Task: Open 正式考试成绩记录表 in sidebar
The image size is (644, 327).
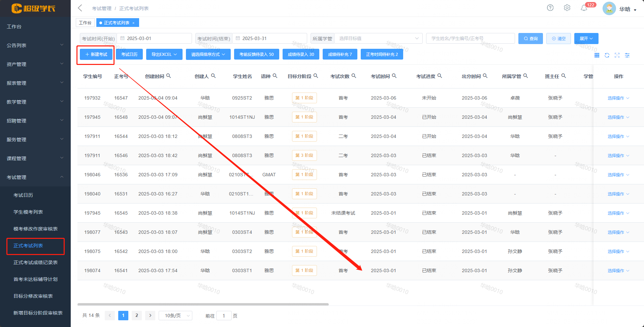Action: coord(35,262)
